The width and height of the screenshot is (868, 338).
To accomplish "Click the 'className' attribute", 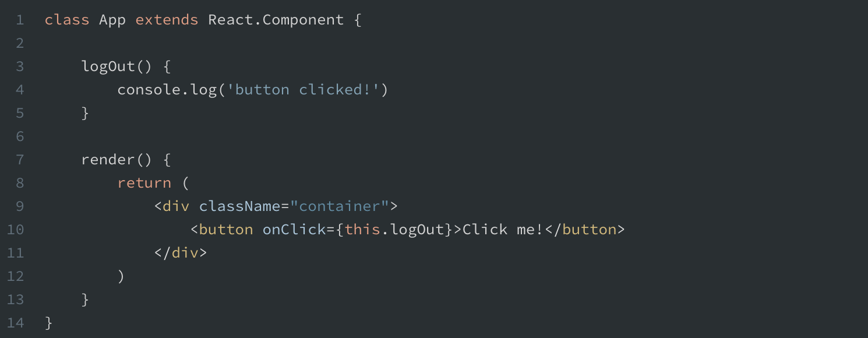I will click(240, 206).
